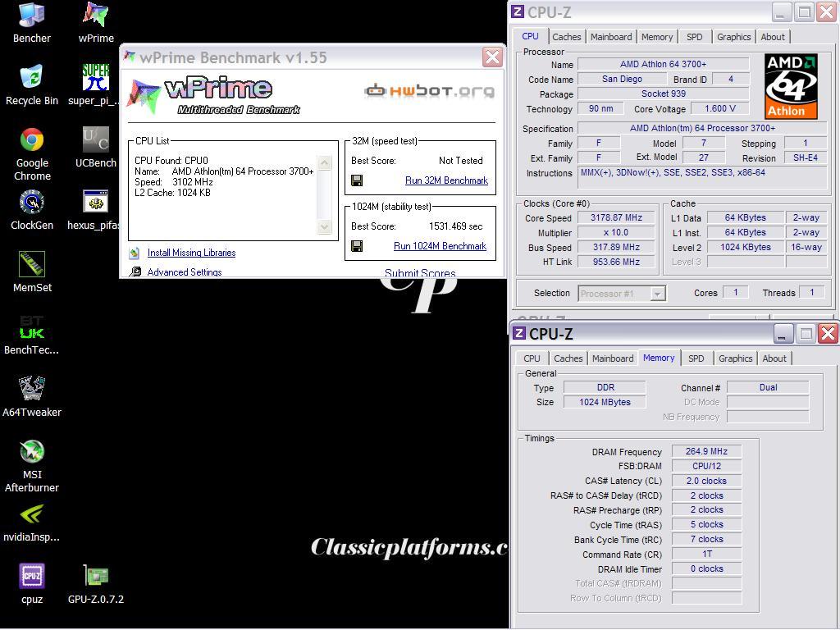Click the Best Score 1531.469 sec text
The image size is (840, 630).
455,226
